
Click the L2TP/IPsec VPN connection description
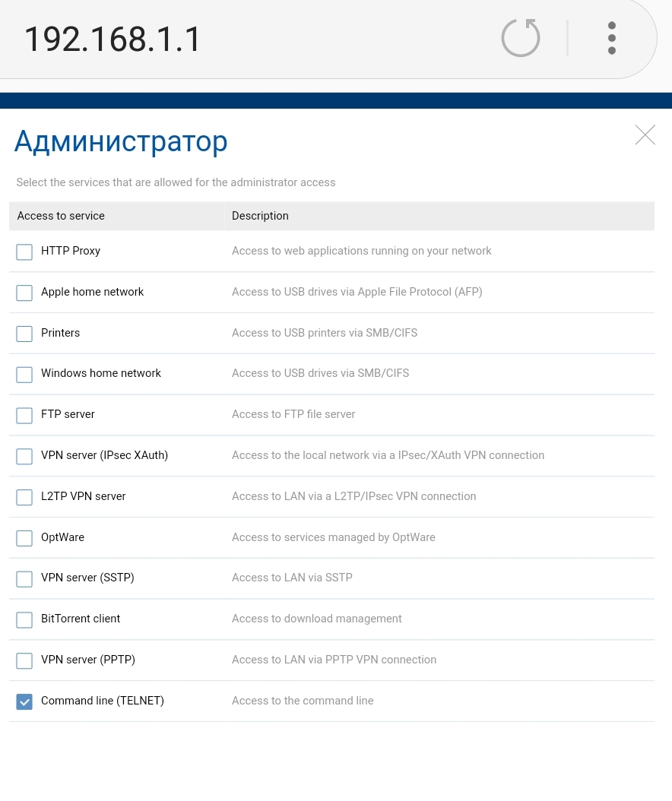click(353, 496)
